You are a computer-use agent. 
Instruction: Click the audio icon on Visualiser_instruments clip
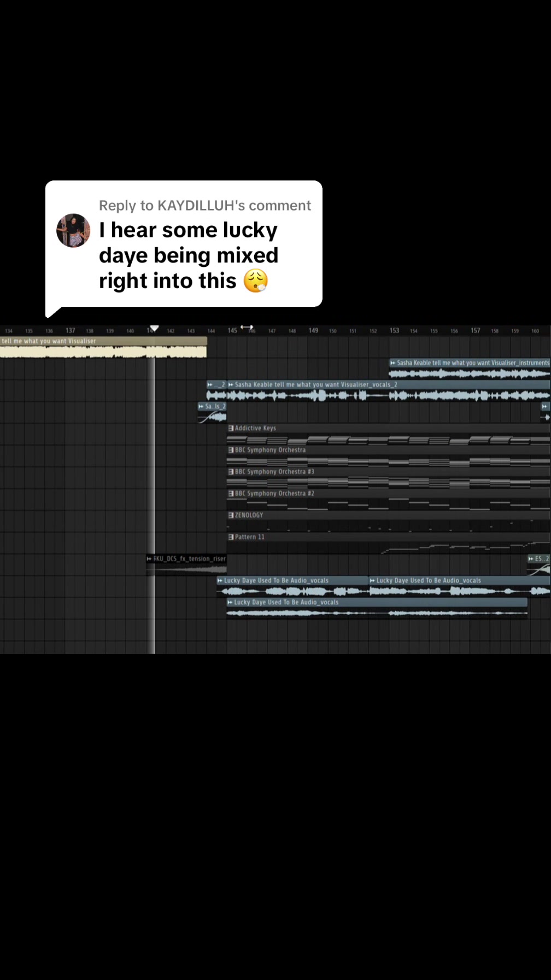tap(392, 363)
